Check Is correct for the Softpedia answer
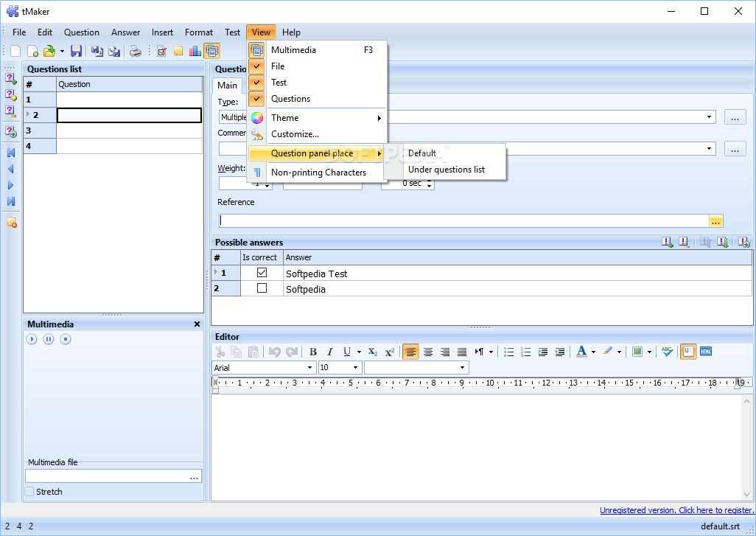Image resolution: width=756 pixels, height=536 pixels. click(x=262, y=288)
